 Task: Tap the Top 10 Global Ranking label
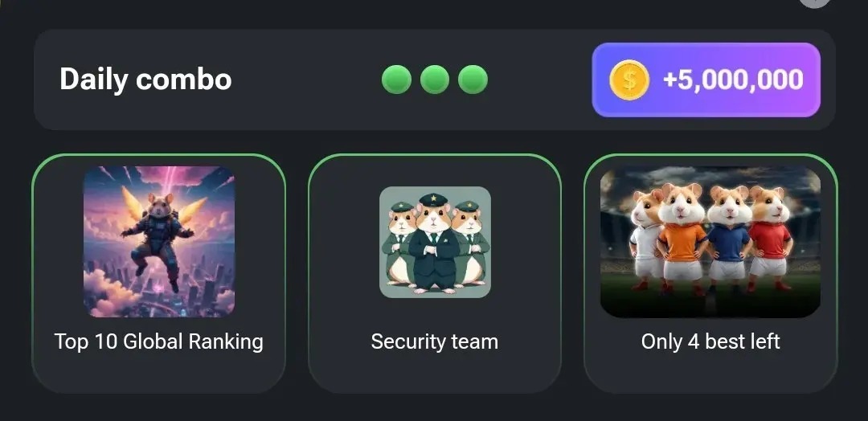(159, 341)
